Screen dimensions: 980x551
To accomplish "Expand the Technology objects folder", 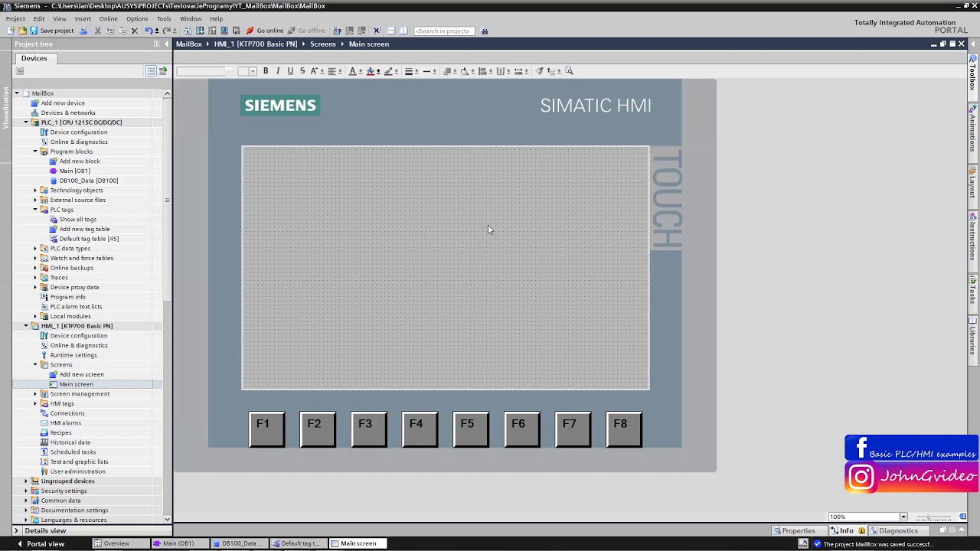I will 34,191.
